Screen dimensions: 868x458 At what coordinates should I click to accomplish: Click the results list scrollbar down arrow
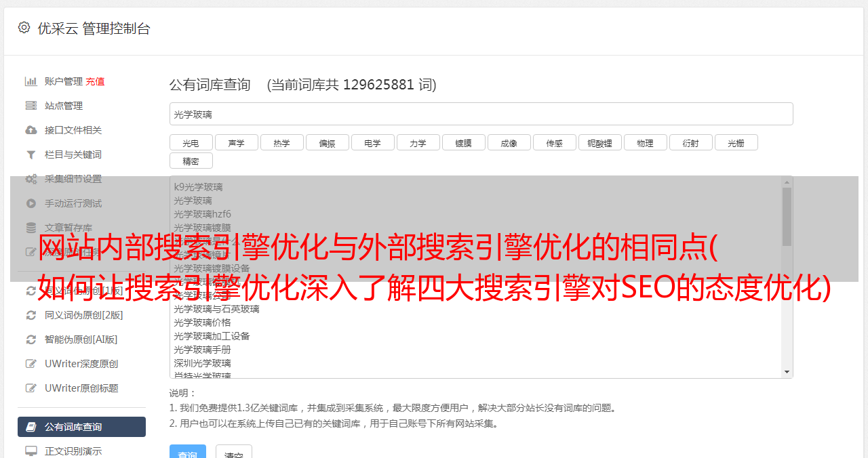click(787, 372)
